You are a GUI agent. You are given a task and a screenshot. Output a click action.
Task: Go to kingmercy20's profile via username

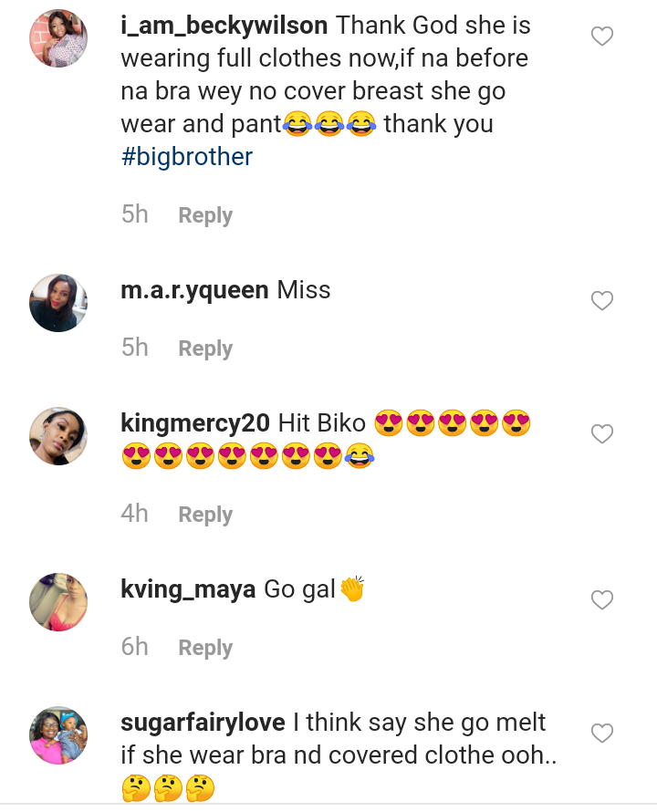(195, 424)
